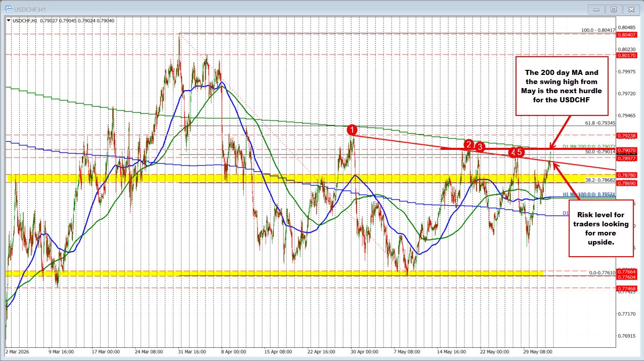Click the red 0.78780 price level label
The image size is (644, 361).
(626, 175)
